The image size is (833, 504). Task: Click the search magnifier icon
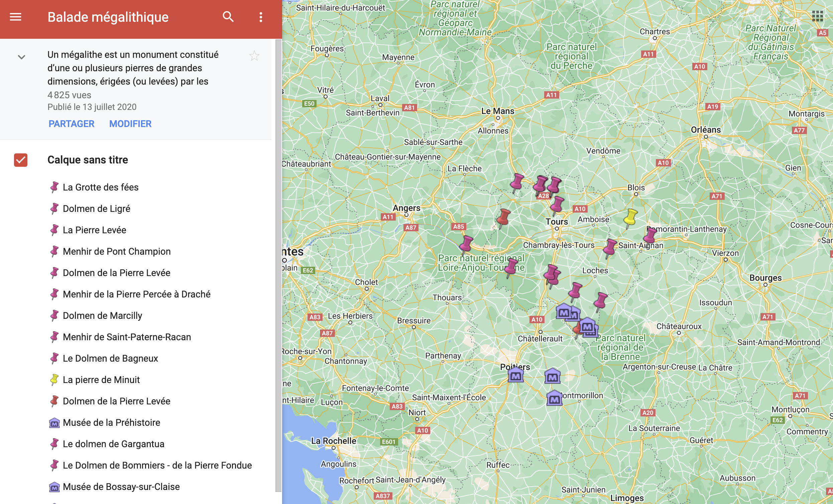coord(228,17)
